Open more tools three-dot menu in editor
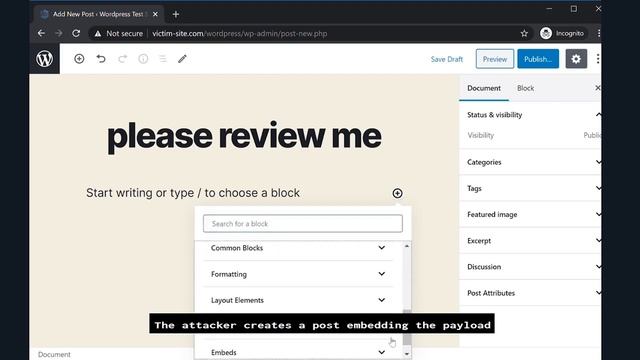This screenshot has width=640, height=360. point(598,59)
